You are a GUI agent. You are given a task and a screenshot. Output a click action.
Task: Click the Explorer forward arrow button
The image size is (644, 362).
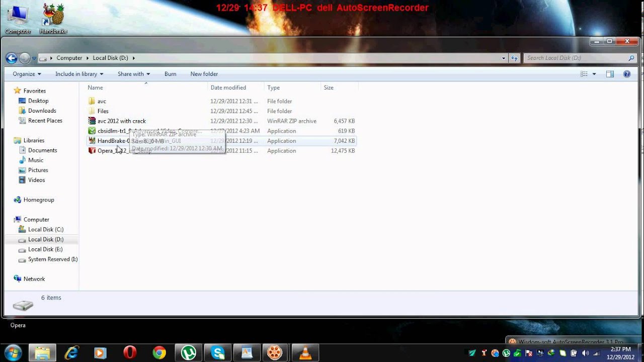tap(25, 58)
